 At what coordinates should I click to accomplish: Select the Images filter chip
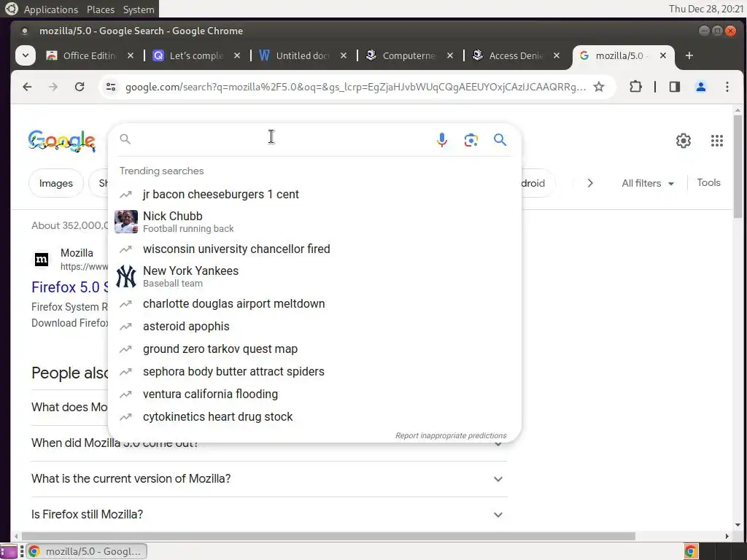coord(55,183)
